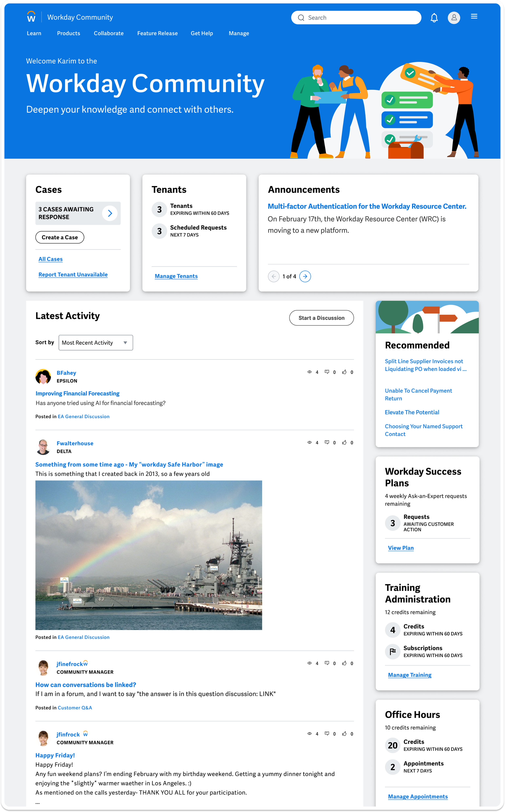Open the cases awaiting response chevron

click(109, 213)
